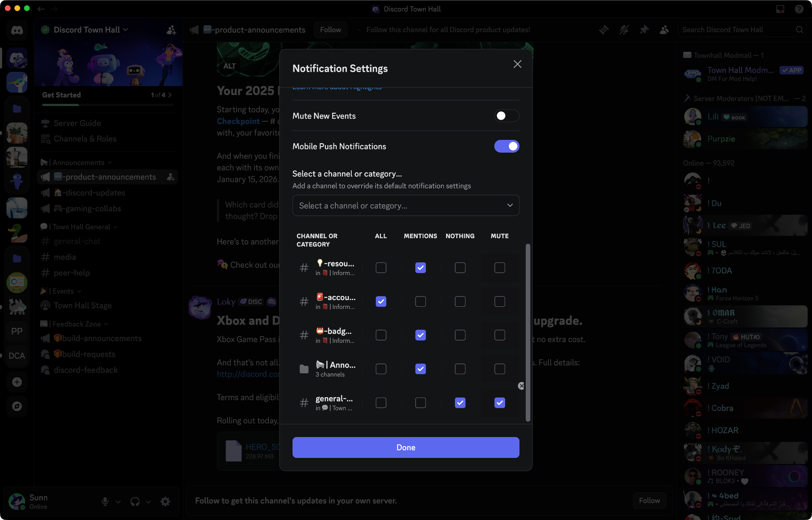
Task: Open notification settings bell icon in header
Action: pos(624,30)
